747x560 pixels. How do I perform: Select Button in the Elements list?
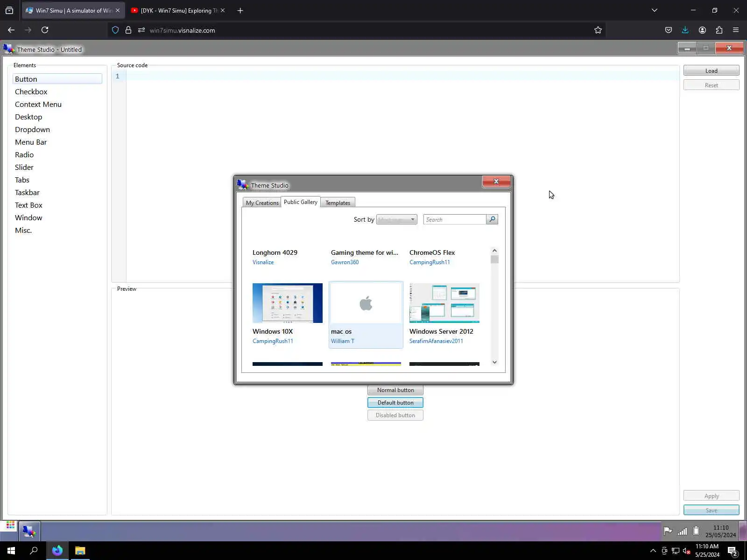57,79
